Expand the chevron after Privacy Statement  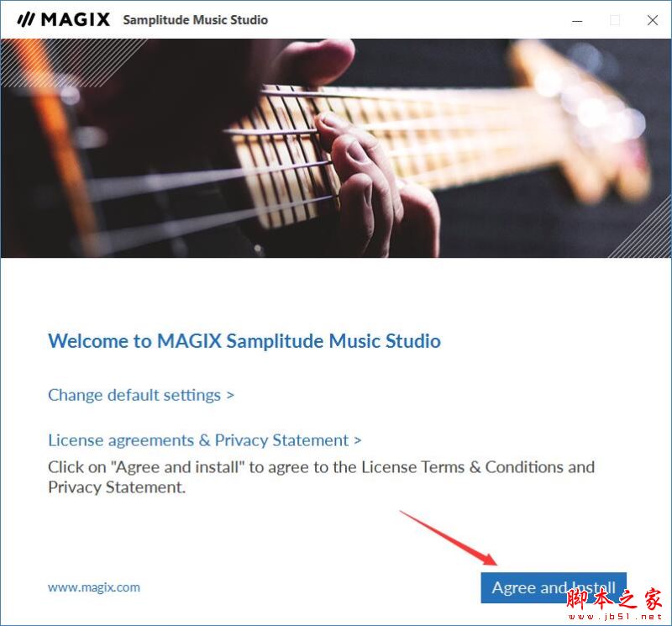tap(358, 440)
